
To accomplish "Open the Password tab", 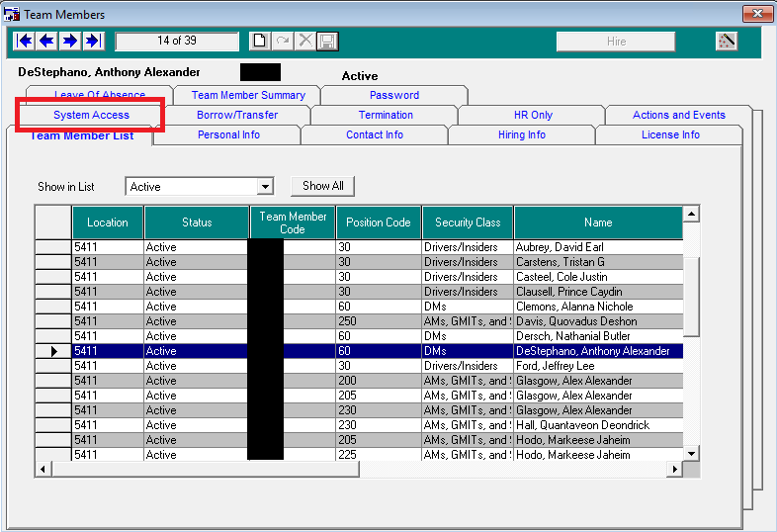I will click(x=394, y=95).
